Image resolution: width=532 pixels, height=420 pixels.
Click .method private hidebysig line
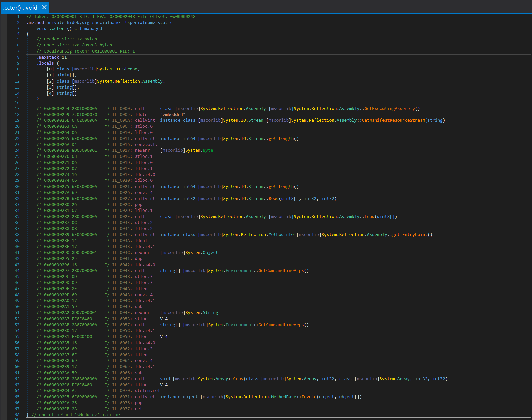pos(100,22)
